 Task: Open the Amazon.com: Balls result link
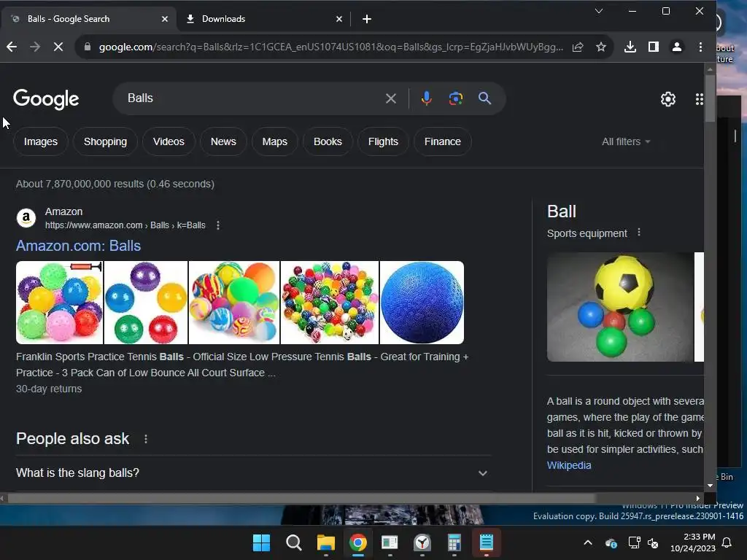(79, 246)
